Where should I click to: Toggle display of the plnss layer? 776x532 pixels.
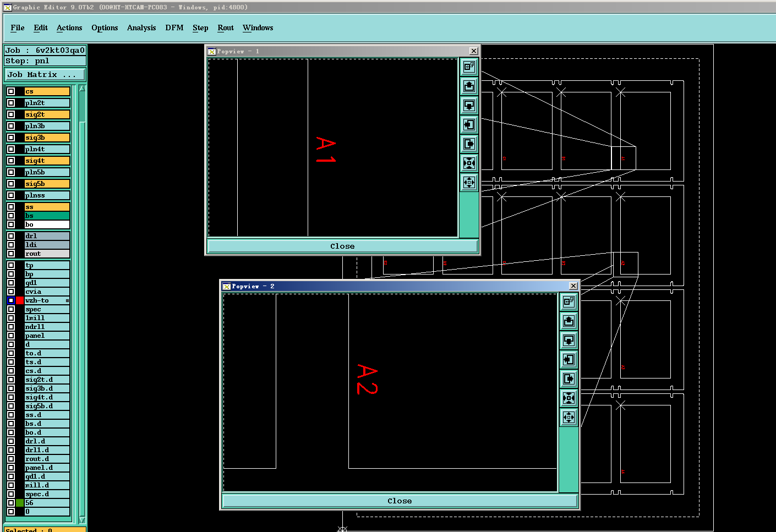(x=11, y=195)
